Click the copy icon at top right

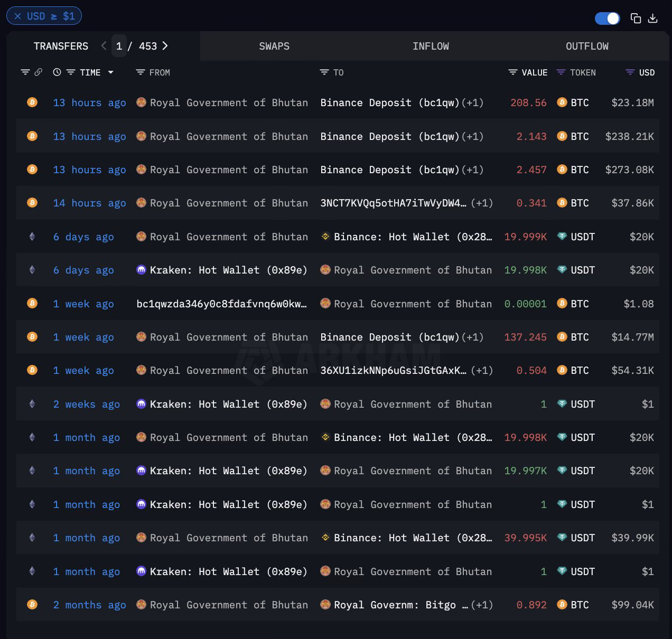(x=636, y=18)
